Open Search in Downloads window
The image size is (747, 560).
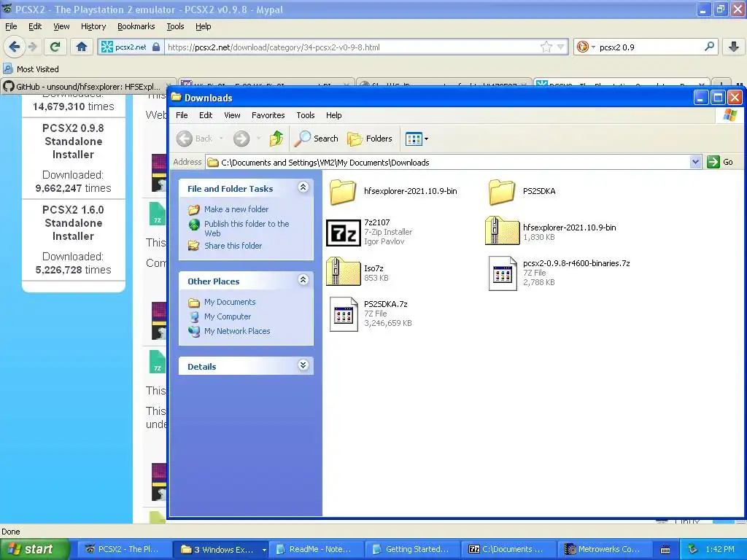tap(316, 139)
